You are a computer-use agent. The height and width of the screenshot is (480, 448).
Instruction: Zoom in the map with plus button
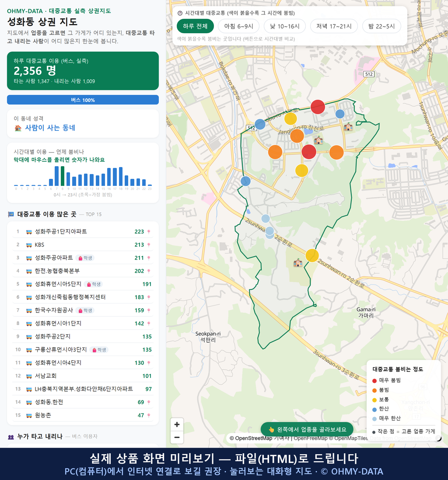pos(177,424)
